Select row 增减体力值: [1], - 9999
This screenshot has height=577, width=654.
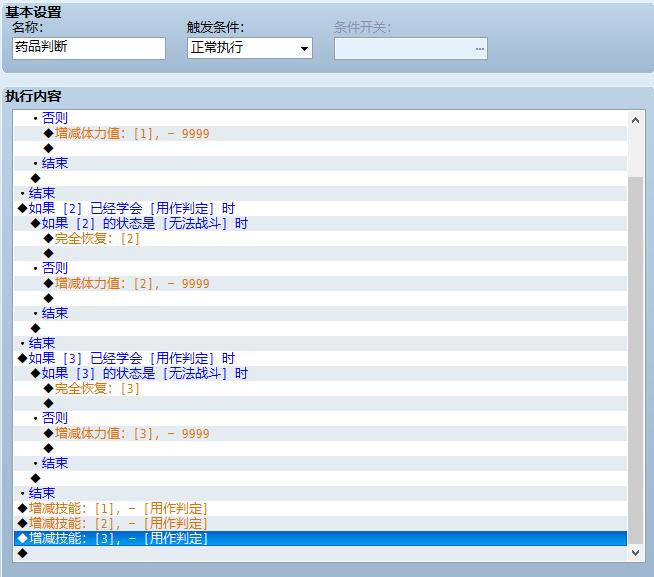pos(320,134)
